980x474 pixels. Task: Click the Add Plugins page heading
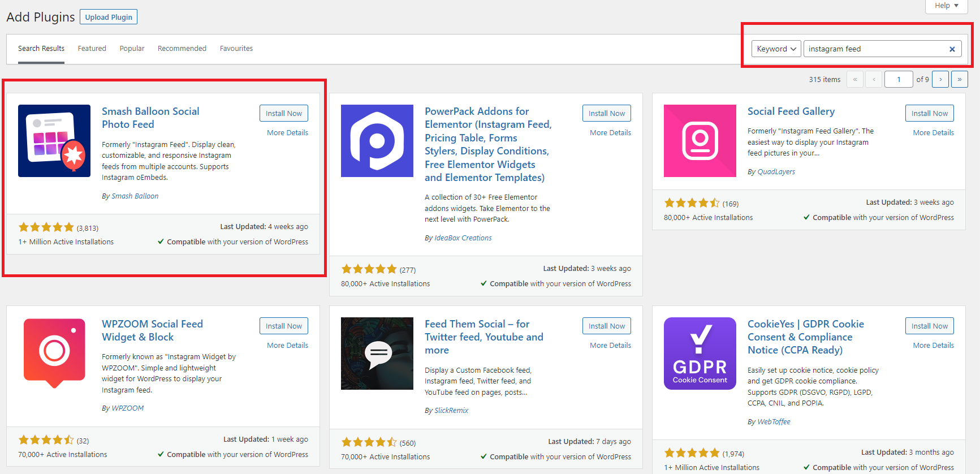41,17
